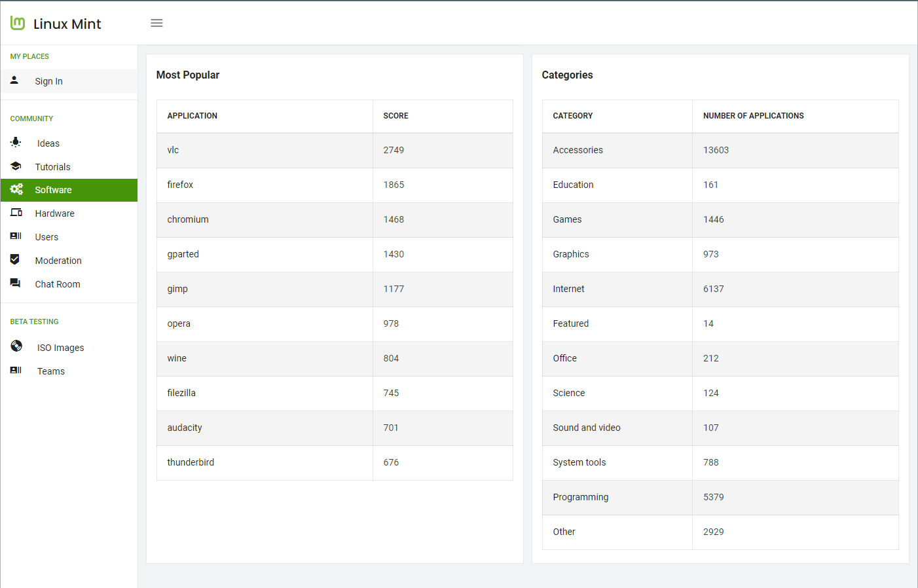
Task: Click the APPLICATION column header
Action: [192, 115]
